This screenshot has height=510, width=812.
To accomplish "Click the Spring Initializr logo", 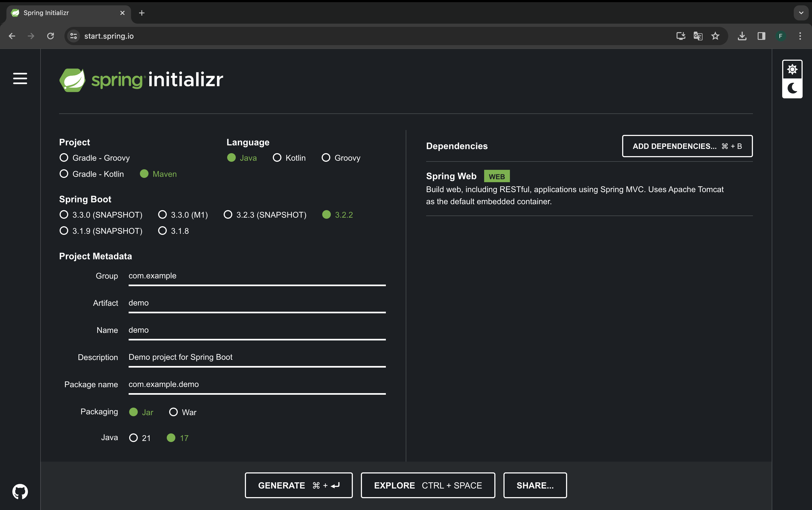I will (x=141, y=80).
